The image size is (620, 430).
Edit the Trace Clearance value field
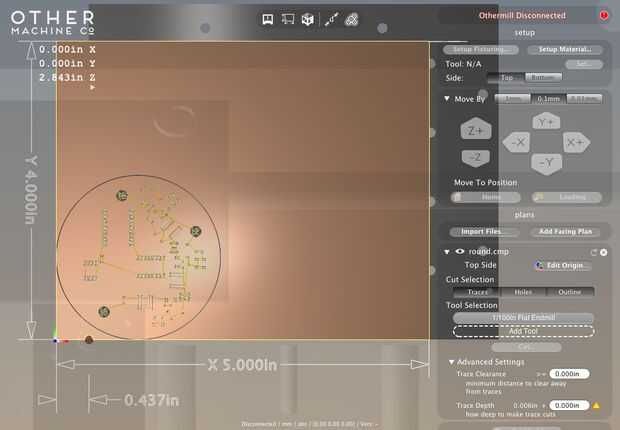coord(569,374)
